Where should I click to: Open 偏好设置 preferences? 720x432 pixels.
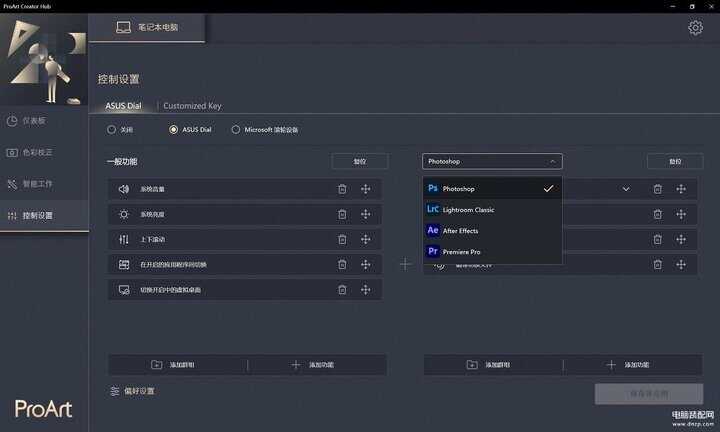[132, 391]
